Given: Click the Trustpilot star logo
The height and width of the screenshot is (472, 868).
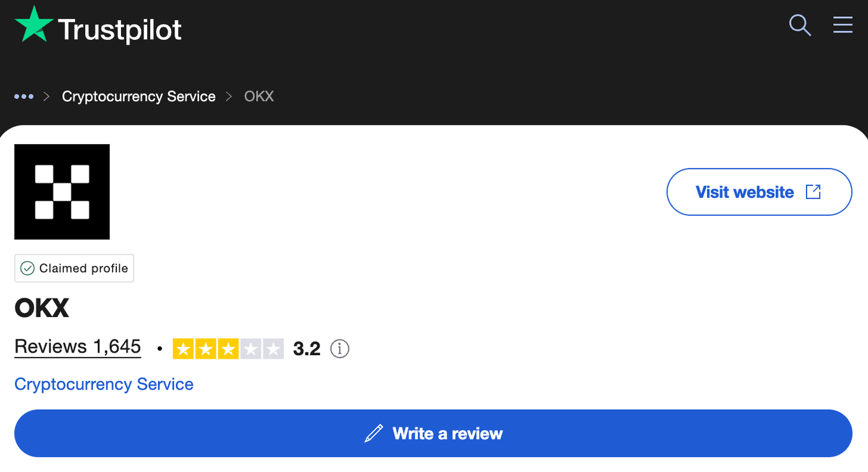Looking at the screenshot, I should (34, 24).
